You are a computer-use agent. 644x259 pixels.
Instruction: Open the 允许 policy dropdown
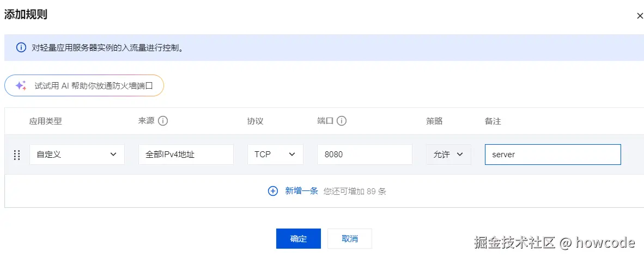(448, 155)
